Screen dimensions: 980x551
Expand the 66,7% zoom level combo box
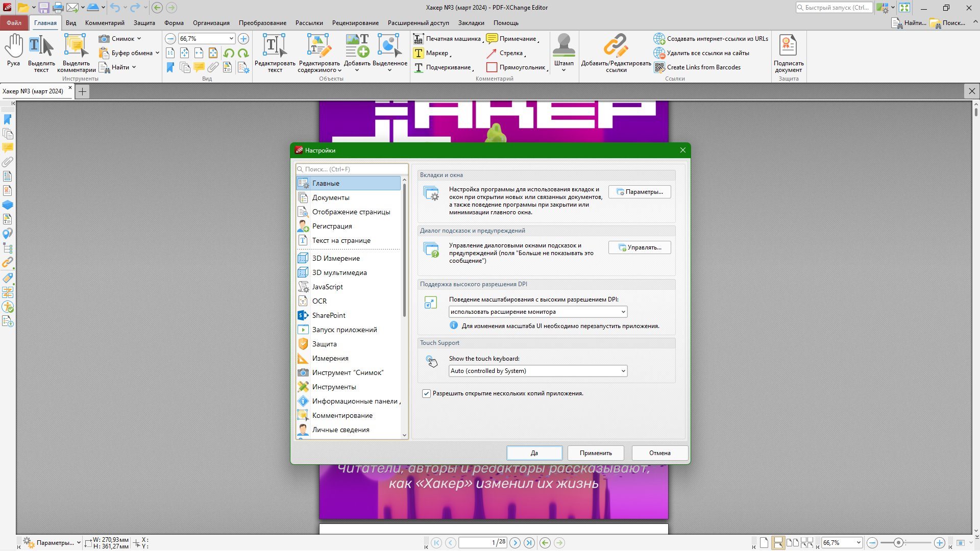(x=231, y=39)
